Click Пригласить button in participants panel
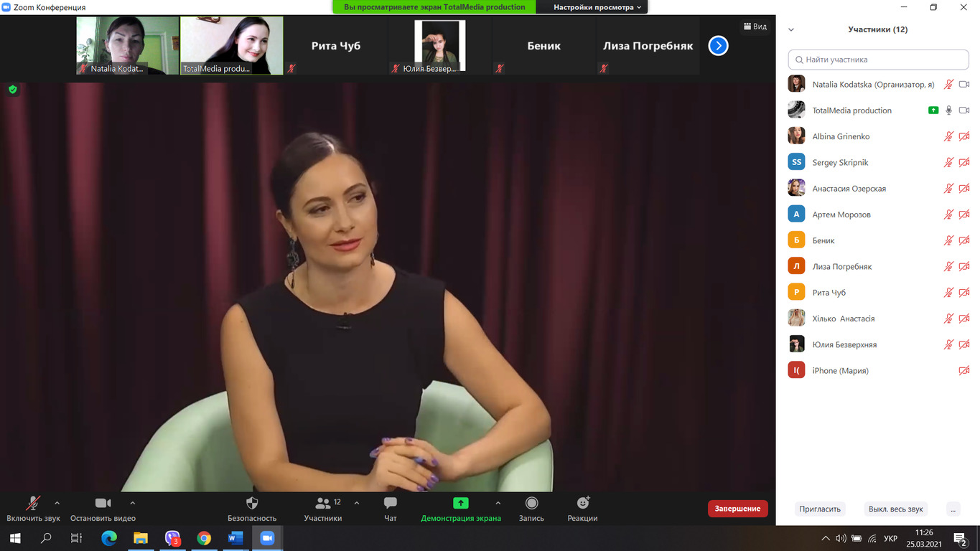This screenshot has width=980, height=551. (820, 509)
